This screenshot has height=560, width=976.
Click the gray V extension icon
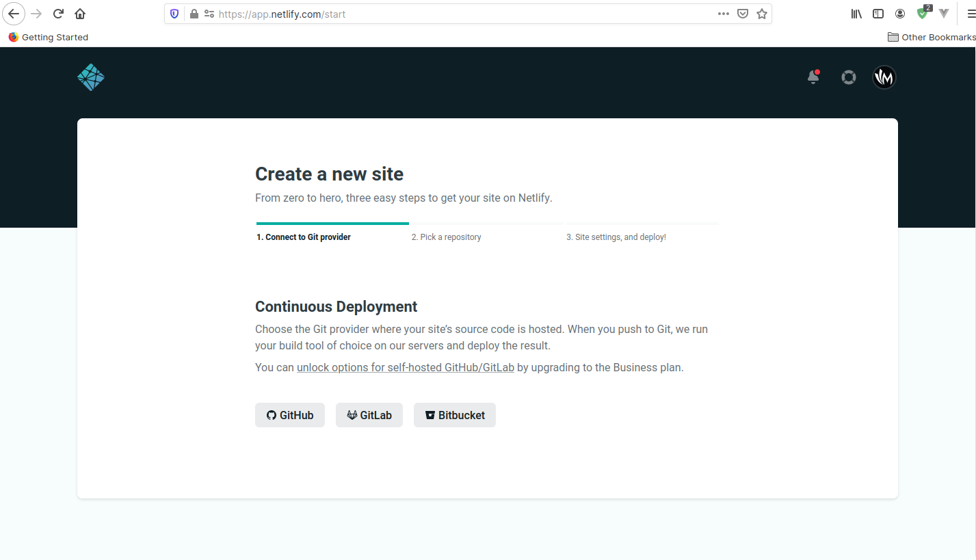click(x=944, y=14)
